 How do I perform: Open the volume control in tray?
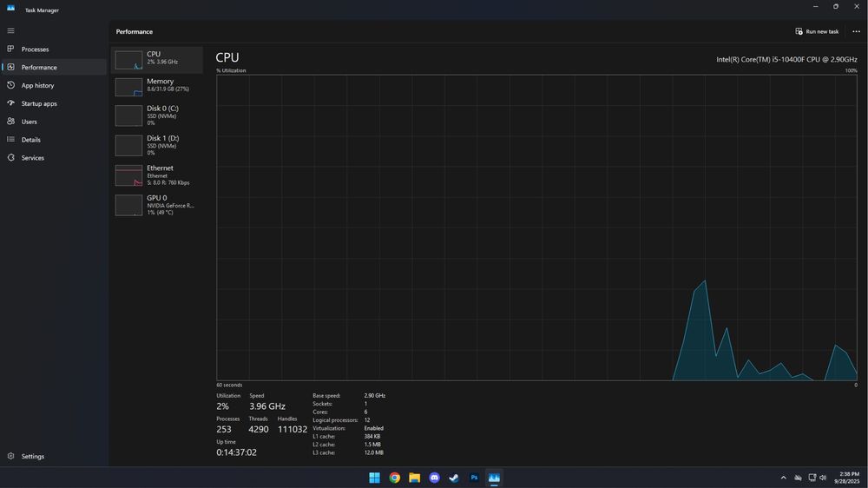(823, 478)
